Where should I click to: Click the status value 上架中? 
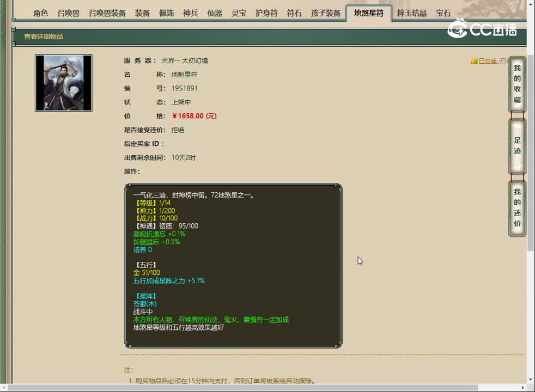(x=181, y=102)
